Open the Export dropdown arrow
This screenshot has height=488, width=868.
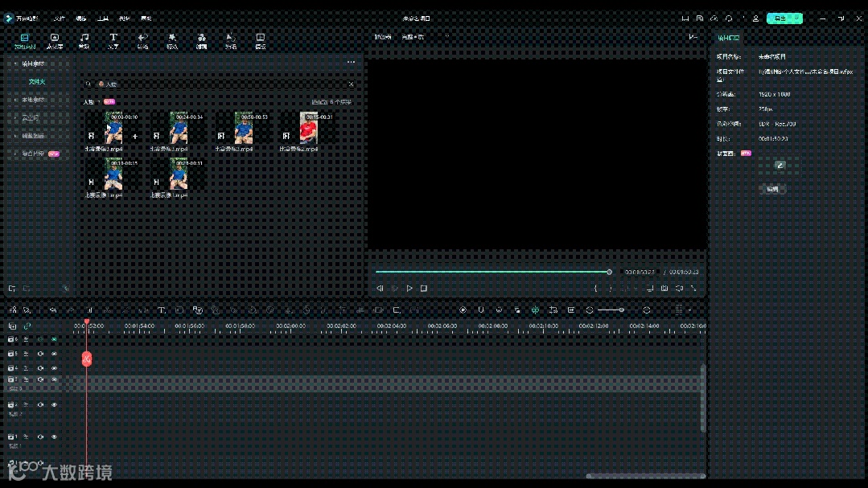pyautogui.click(x=798, y=18)
